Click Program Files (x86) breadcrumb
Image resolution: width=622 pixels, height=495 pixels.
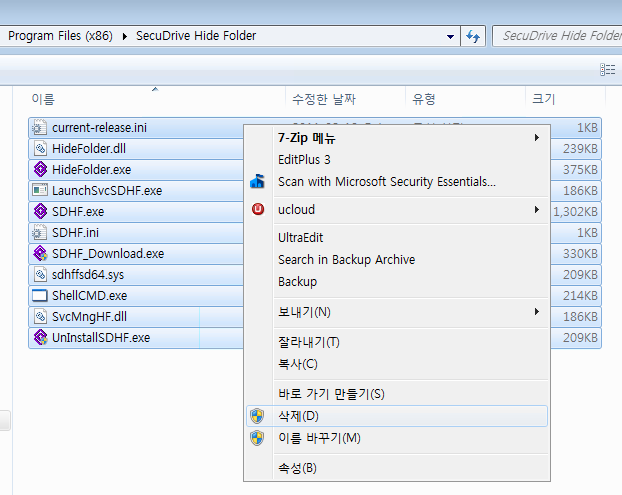click(60, 36)
